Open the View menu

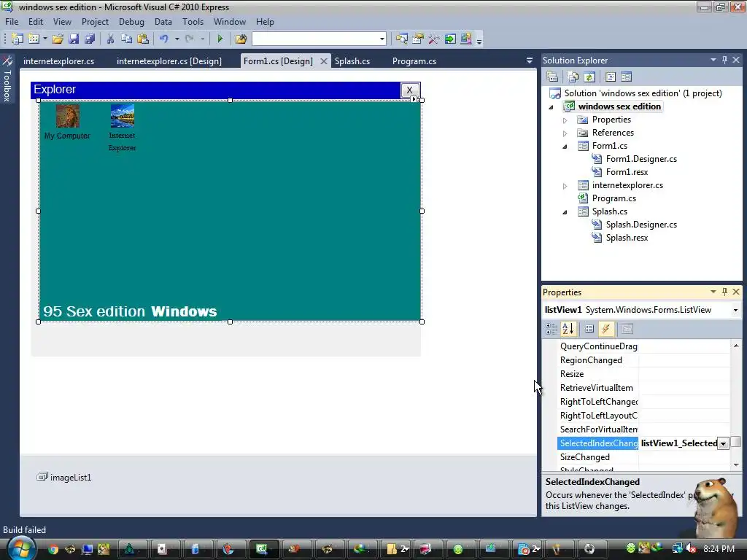(62, 22)
